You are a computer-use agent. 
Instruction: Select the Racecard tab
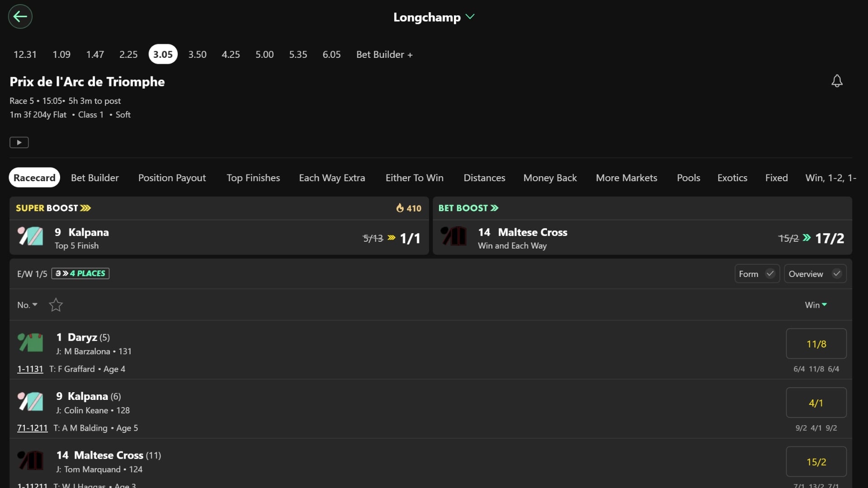(x=34, y=178)
